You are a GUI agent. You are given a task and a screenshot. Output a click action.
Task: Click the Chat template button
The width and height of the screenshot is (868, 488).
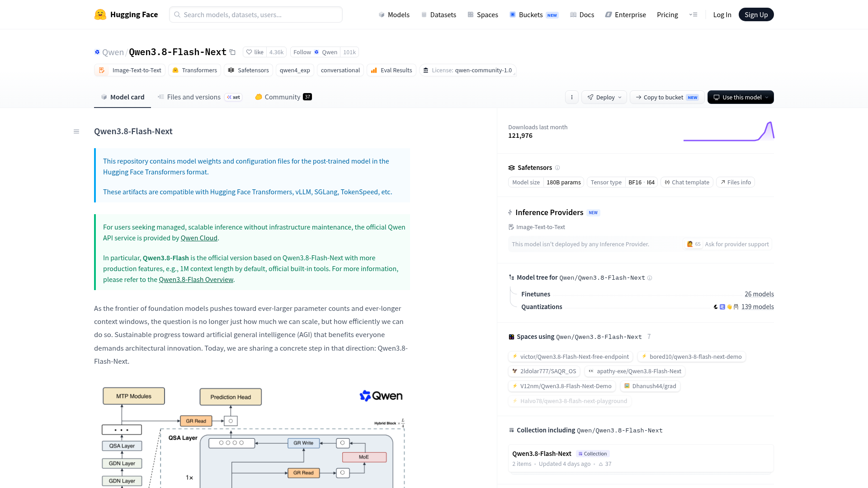[x=687, y=182]
